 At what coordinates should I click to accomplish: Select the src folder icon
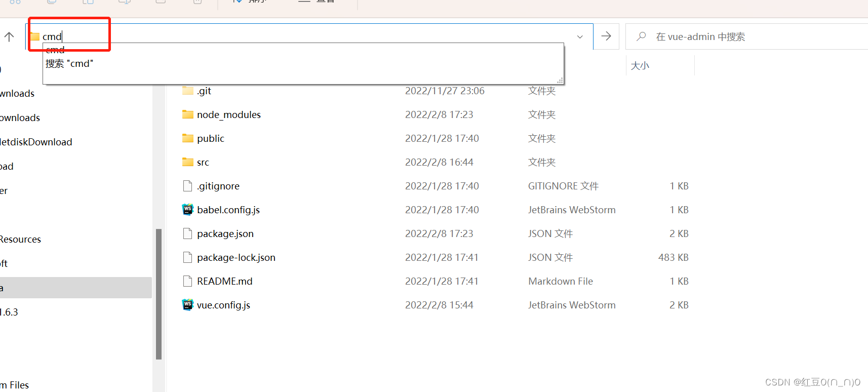pyautogui.click(x=188, y=162)
